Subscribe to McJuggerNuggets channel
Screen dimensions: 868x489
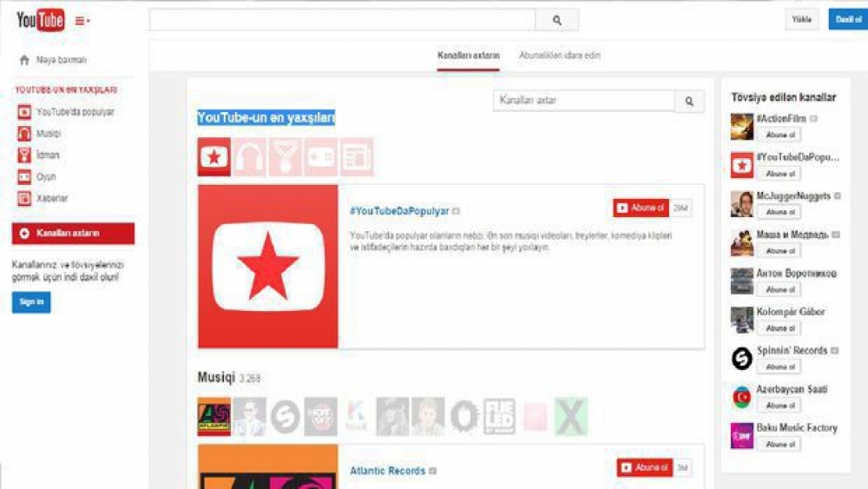point(780,212)
